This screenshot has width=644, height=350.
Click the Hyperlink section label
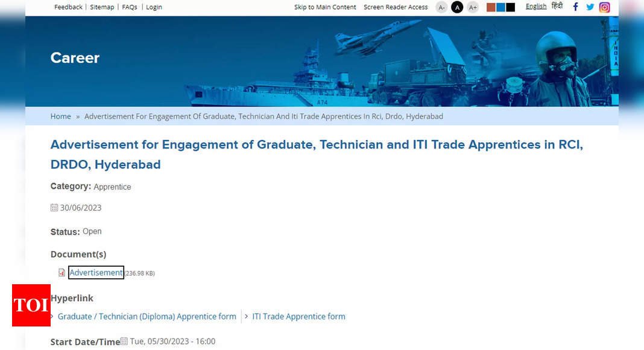(72, 298)
